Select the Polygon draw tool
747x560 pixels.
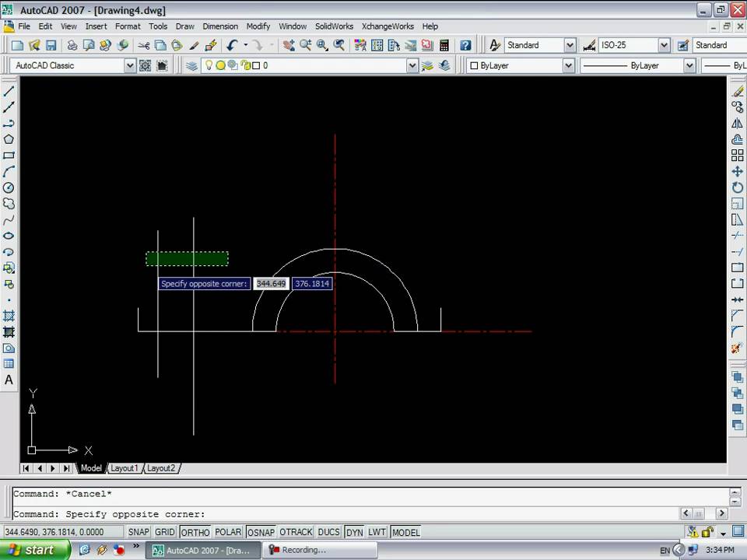coord(9,139)
